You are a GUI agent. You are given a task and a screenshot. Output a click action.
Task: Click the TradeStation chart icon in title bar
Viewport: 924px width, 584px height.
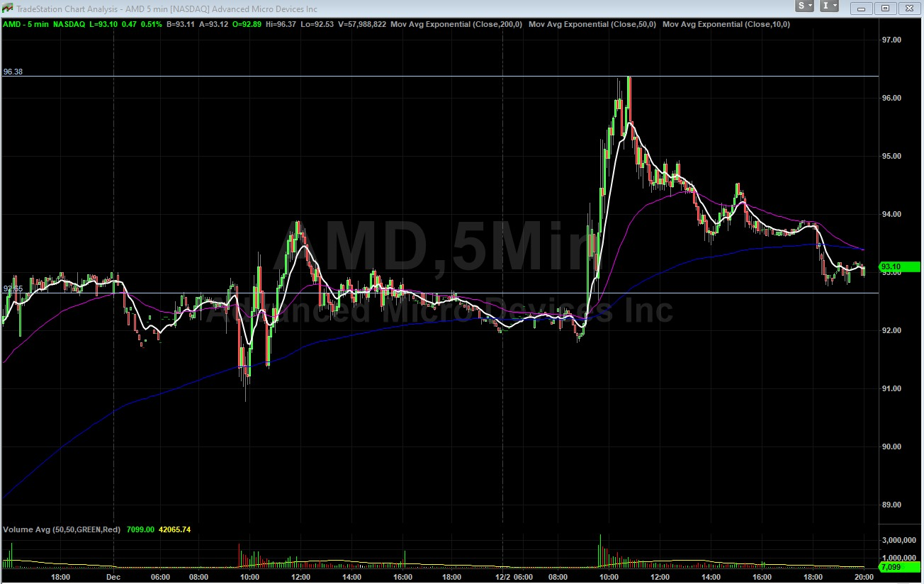(x=7, y=9)
